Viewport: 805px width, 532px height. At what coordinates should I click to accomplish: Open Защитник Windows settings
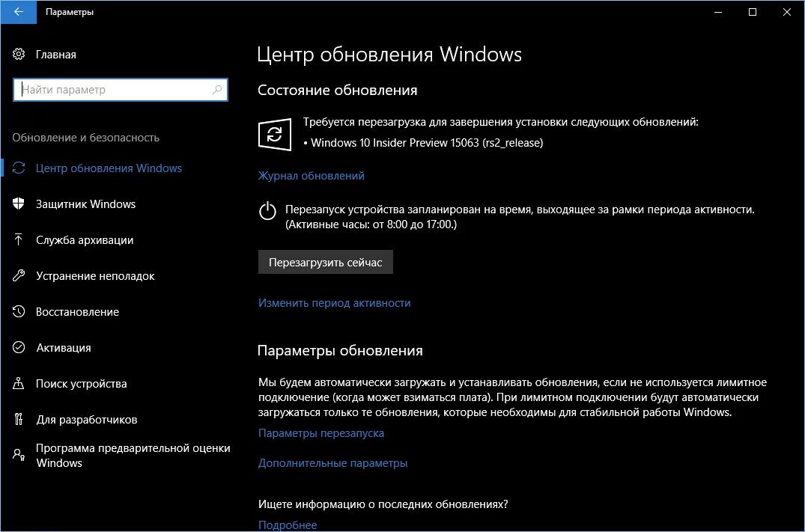click(85, 204)
